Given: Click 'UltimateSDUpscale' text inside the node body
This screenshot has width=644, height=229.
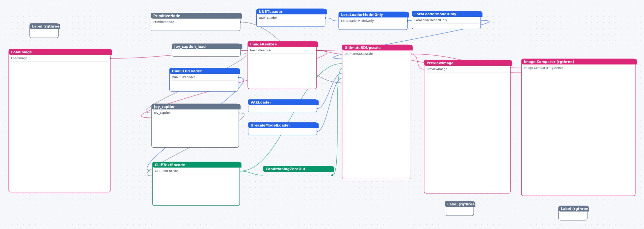Looking at the screenshot, I should click(358, 54).
